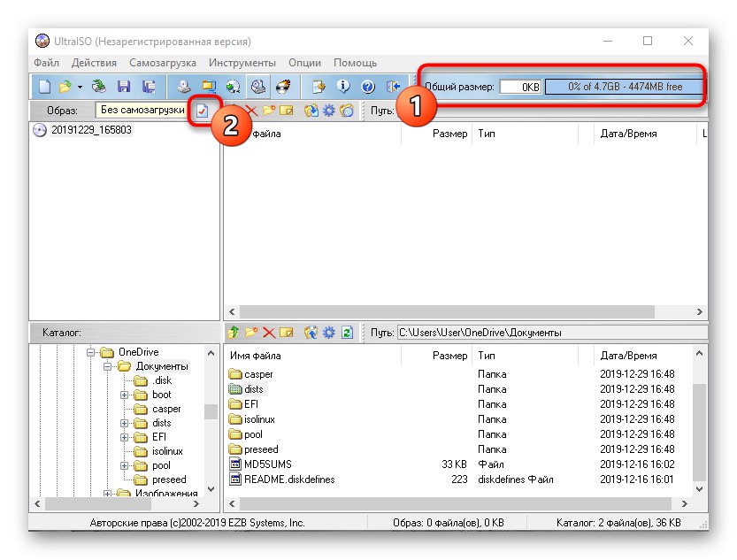Click the boot info icon with red checkmark

click(202, 111)
